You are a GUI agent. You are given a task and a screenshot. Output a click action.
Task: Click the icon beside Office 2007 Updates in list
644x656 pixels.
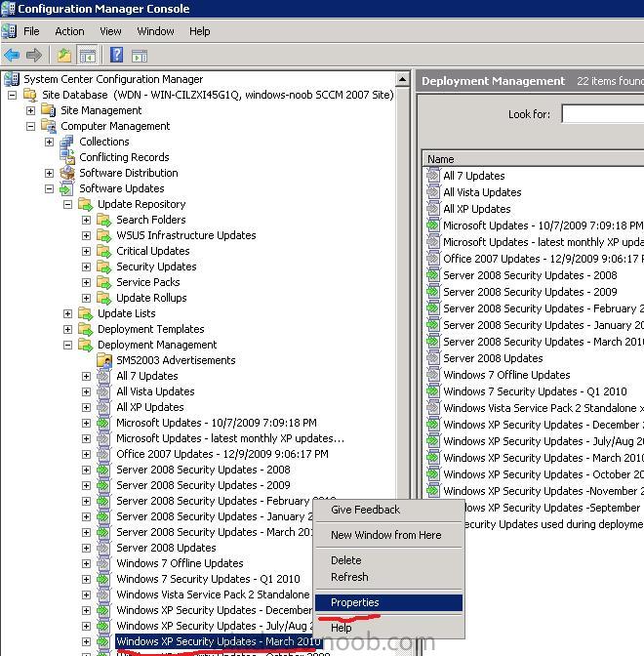pos(433,258)
